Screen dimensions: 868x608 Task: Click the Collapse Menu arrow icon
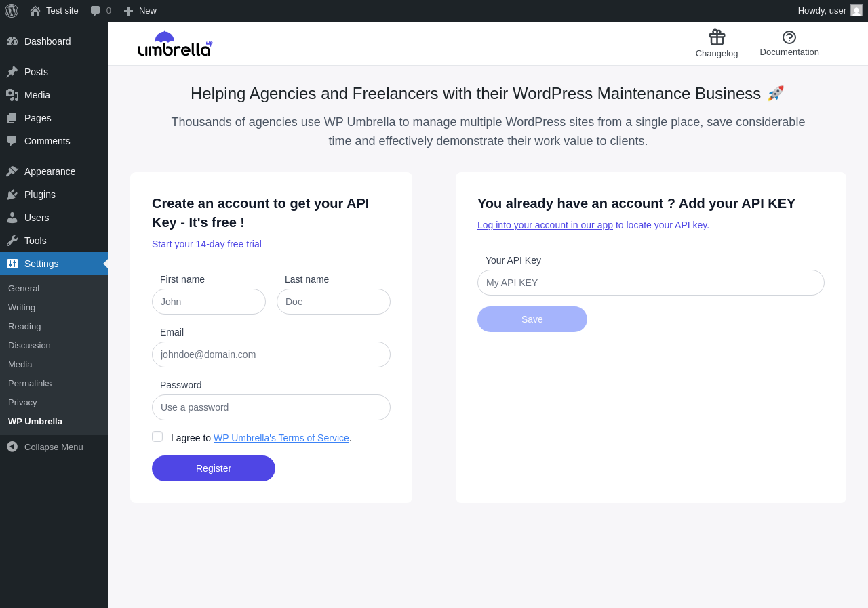pos(12,447)
